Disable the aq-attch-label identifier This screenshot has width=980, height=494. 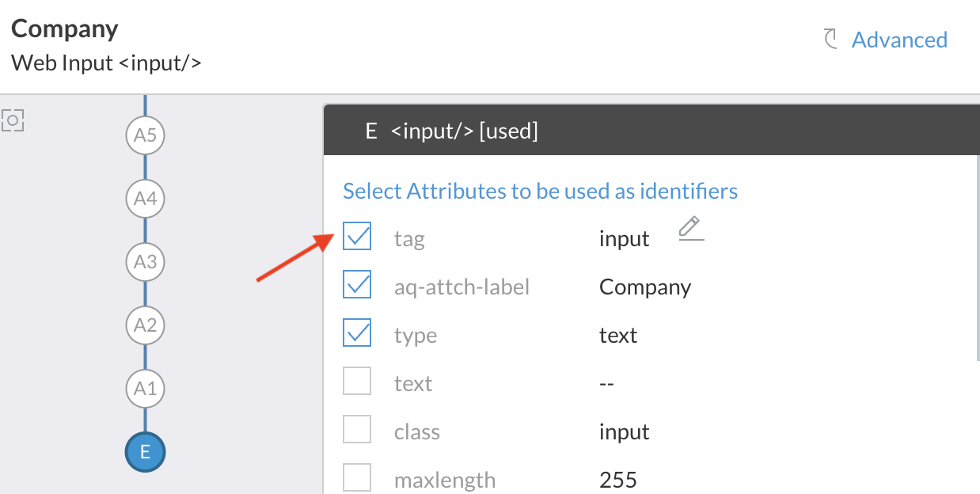click(x=356, y=285)
